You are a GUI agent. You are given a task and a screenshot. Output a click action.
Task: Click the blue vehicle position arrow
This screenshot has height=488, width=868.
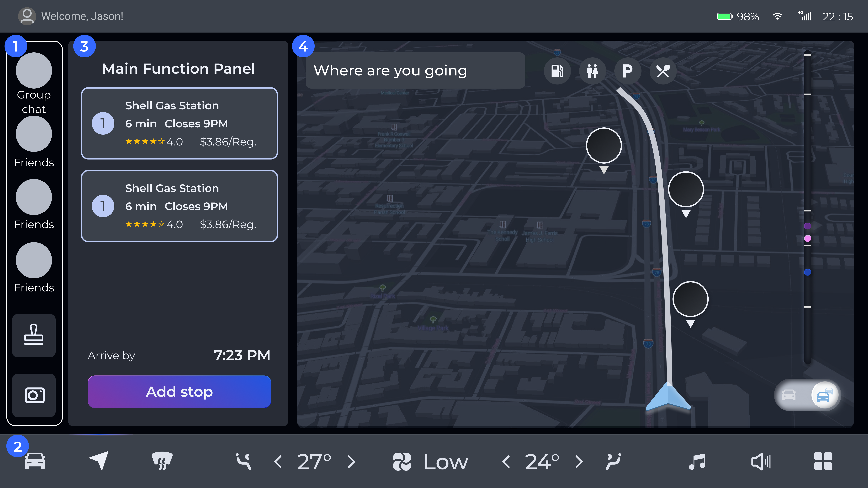point(668,396)
